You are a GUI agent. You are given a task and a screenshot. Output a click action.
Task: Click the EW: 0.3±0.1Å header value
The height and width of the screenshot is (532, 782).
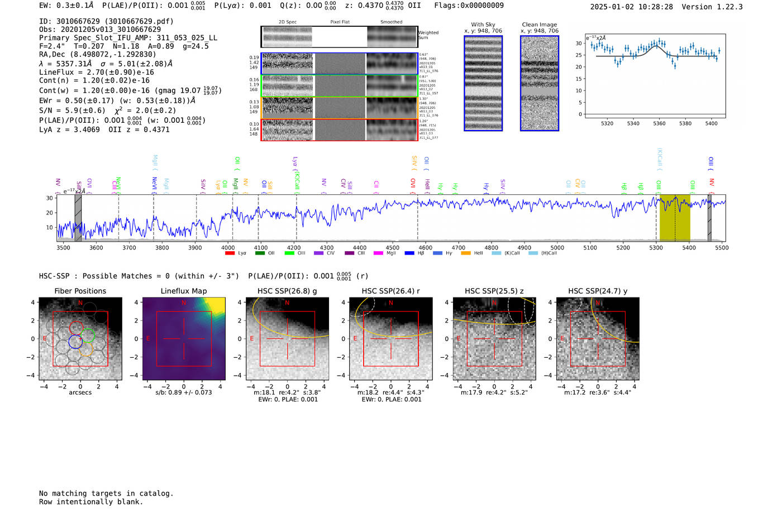point(66,6)
